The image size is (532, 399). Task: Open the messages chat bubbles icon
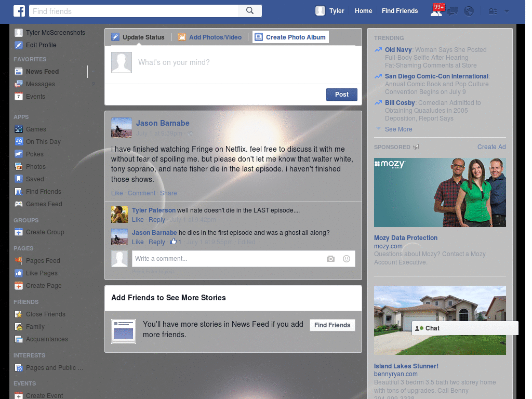453,11
